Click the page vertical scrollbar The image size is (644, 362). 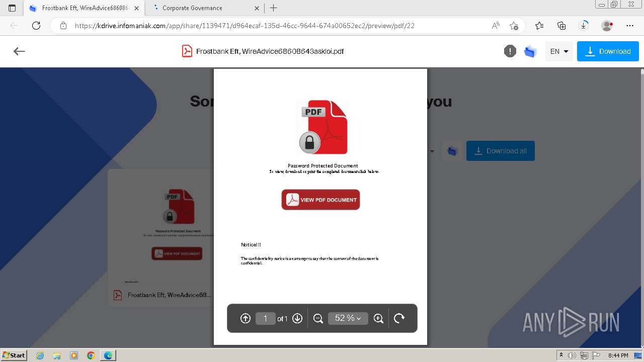pyautogui.click(x=641, y=208)
